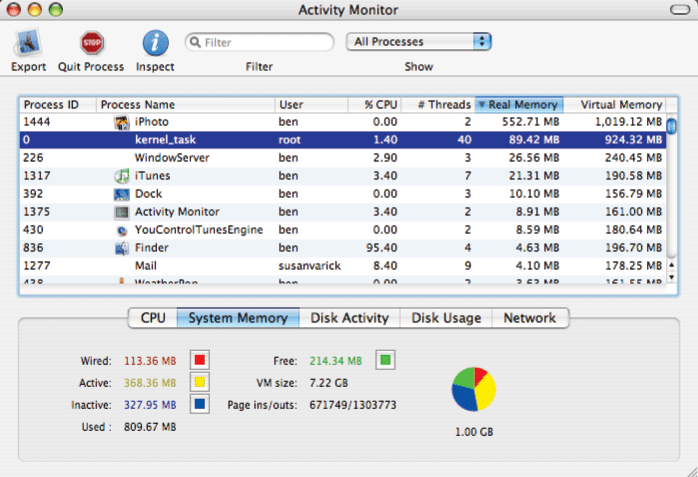Open the All Processes dropdown

point(418,42)
